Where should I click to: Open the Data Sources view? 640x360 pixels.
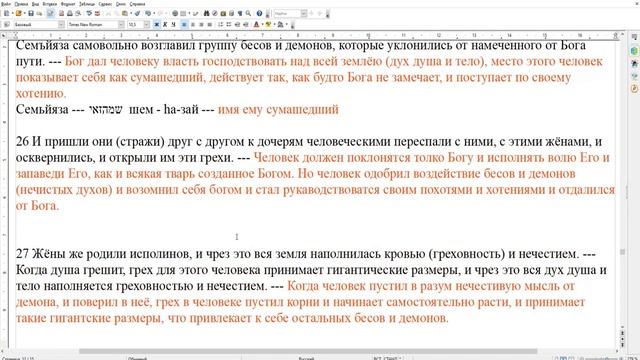click(x=231, y=13)
